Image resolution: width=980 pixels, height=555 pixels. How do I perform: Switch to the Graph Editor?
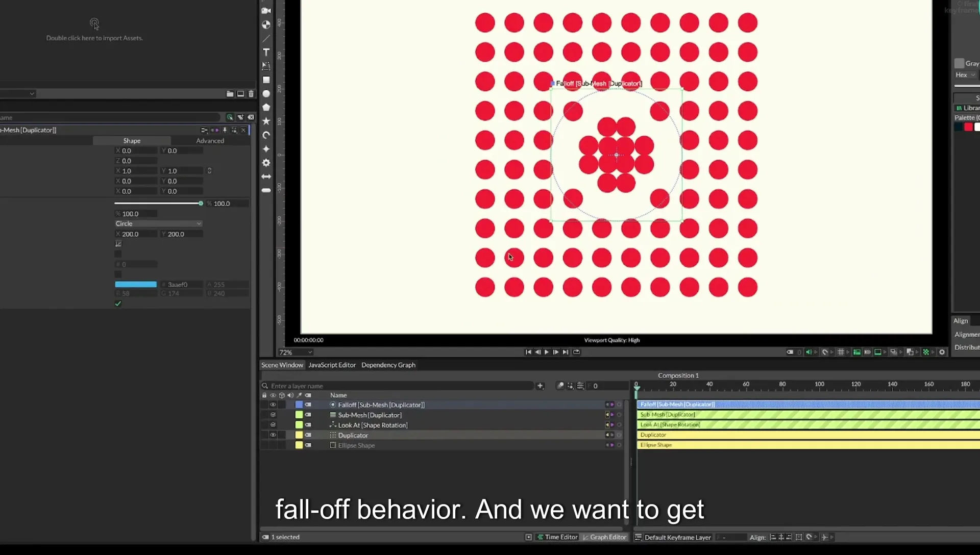605,537
